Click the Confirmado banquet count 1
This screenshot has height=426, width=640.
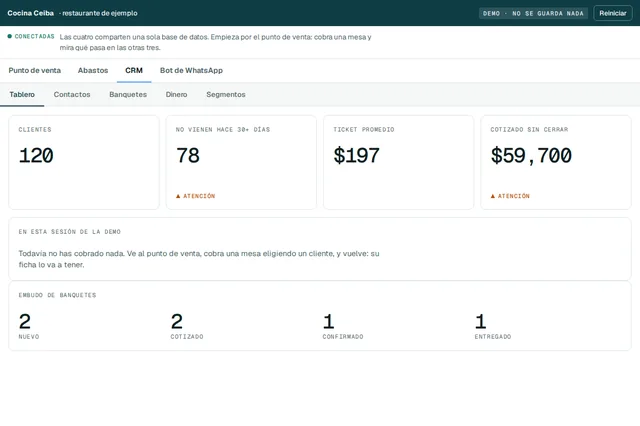329,322
